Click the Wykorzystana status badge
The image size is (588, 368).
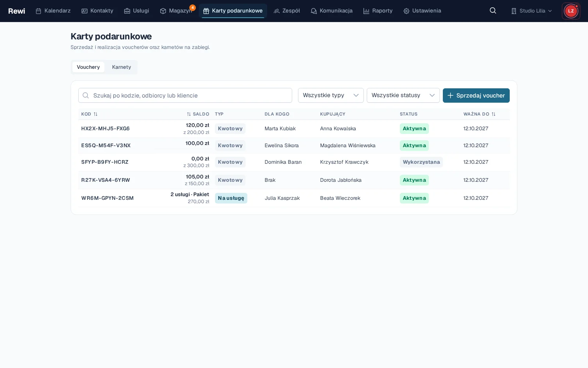click(421, 162)
